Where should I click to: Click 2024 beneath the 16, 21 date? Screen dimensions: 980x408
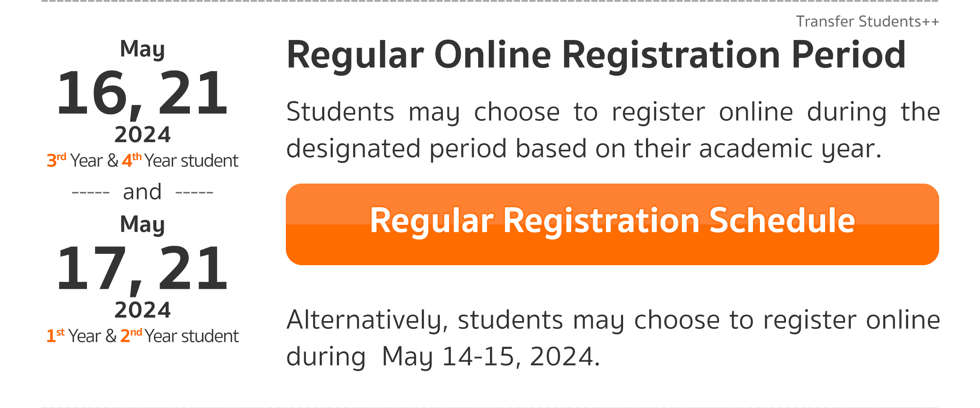pos(142,135)
